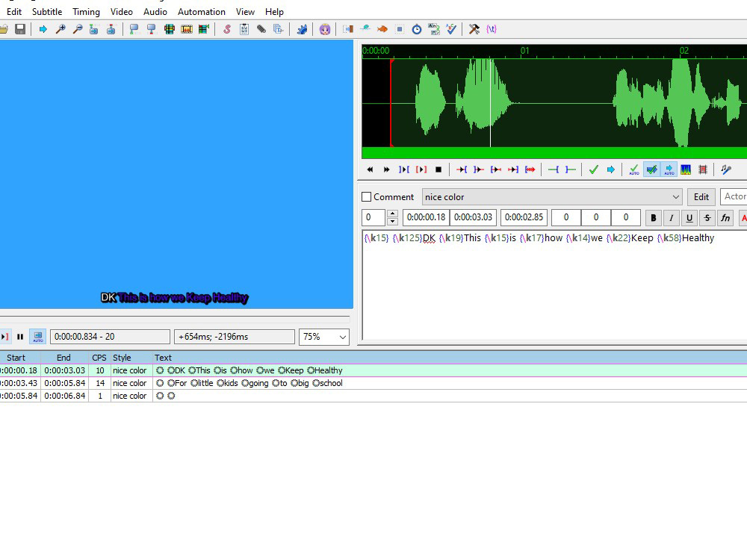747x560 pixels.
Task: Open the Attachments paperclip icon
Action: (261, 29)
